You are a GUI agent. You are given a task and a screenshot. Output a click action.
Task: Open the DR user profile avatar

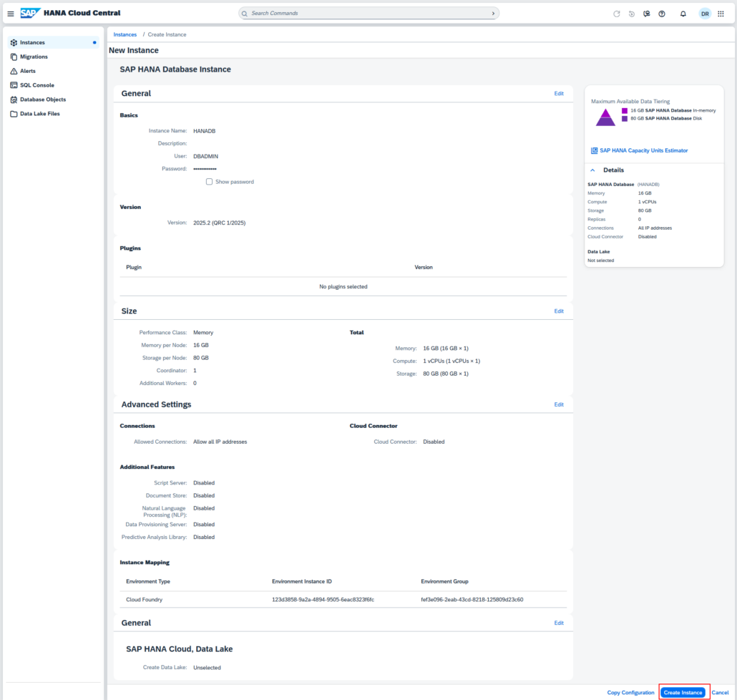click(705, 14)
